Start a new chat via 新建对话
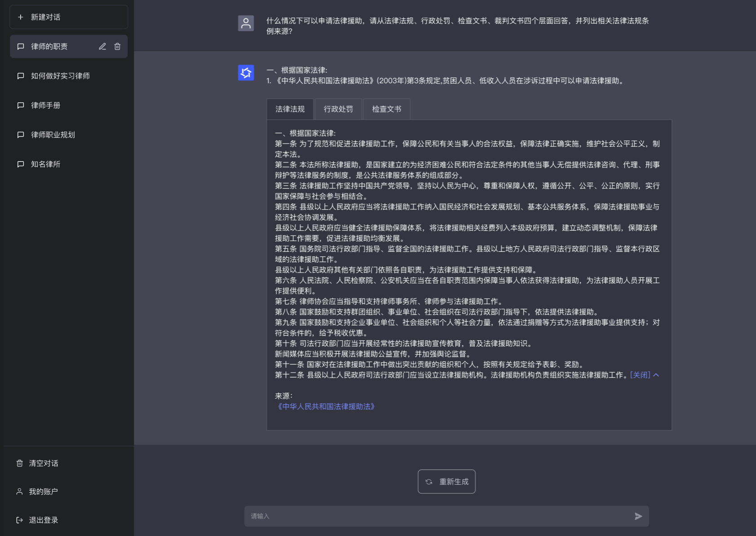756x536 pixels. coord(69,17)
